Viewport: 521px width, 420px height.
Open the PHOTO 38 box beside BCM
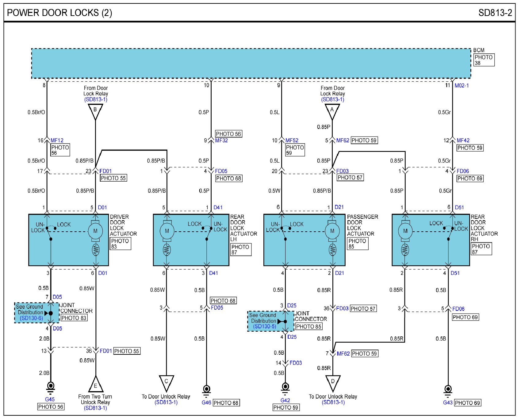(484, 60)
